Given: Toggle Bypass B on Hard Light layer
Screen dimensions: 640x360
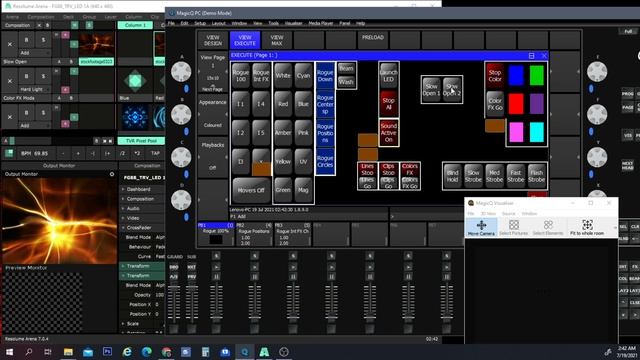Looking at the screenshot, I should 27,76.
